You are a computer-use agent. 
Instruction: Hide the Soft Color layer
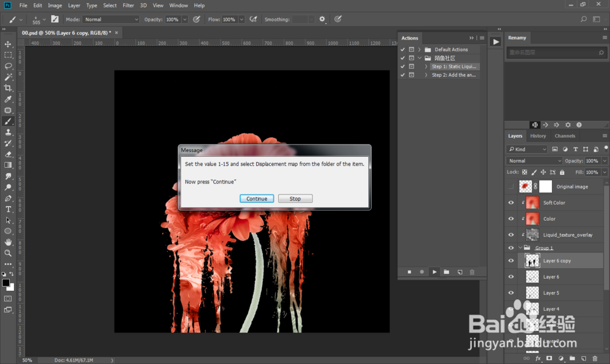pyautogui.click(x=511, y=202)
